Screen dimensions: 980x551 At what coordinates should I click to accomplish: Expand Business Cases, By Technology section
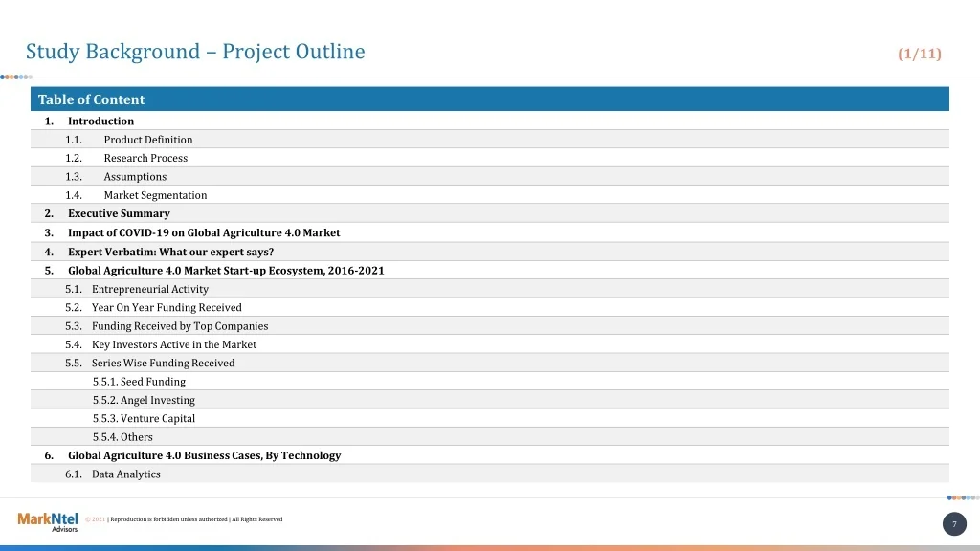click(204, 456)
